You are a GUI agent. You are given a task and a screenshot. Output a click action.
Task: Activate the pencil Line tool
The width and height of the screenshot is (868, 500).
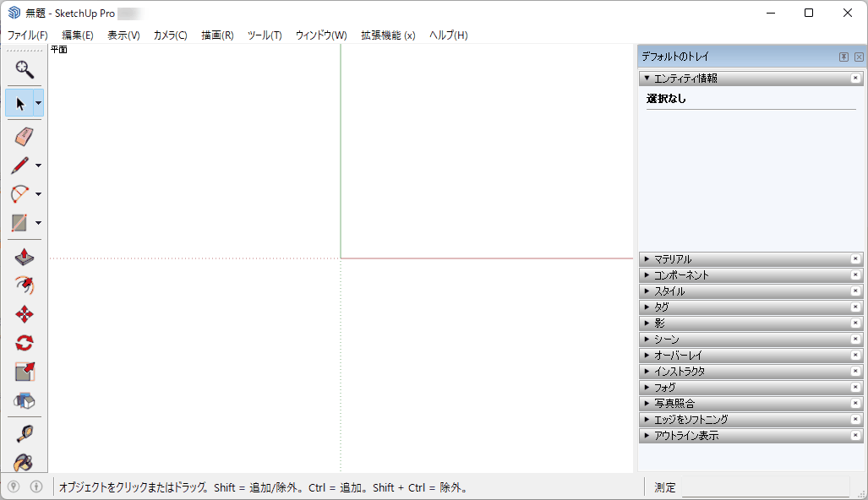[x=20, y=166]
